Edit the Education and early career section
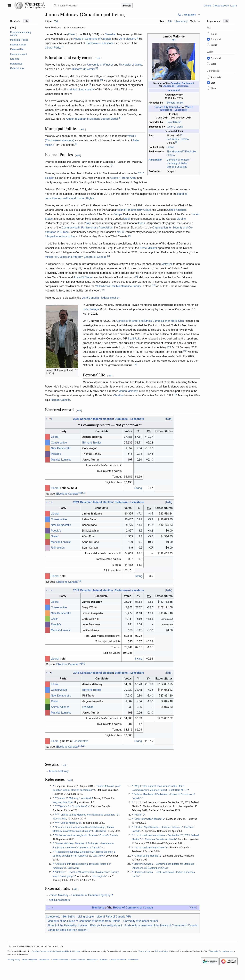 pyautogui.click(x=99, y=58)
